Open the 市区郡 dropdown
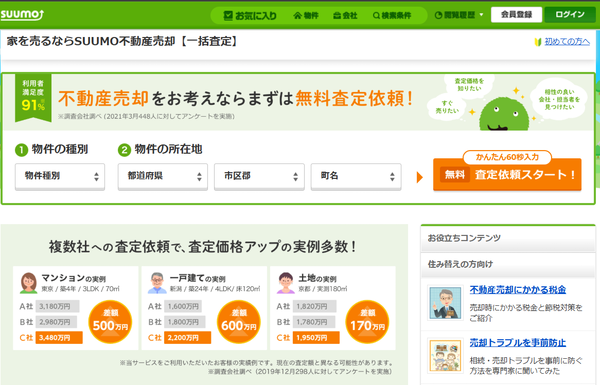 coord(259,176)
